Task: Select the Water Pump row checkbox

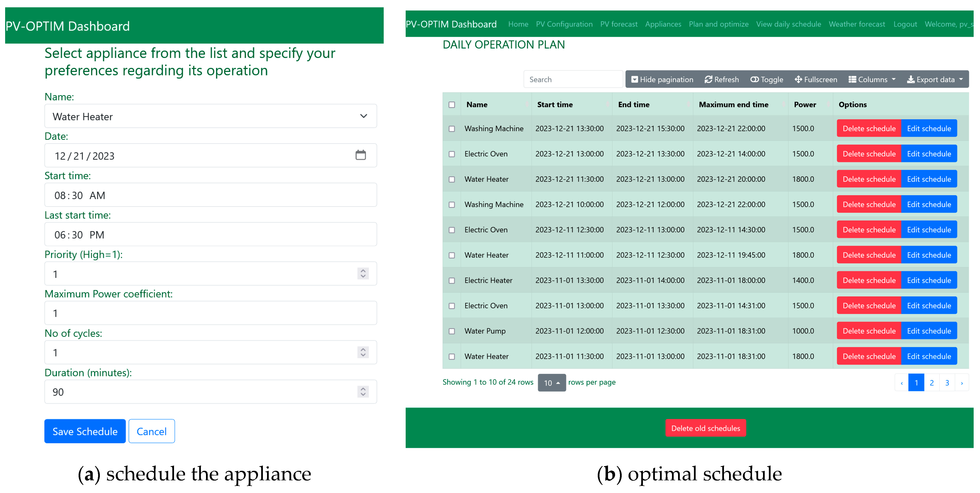Action: click(x=452, y=331)
